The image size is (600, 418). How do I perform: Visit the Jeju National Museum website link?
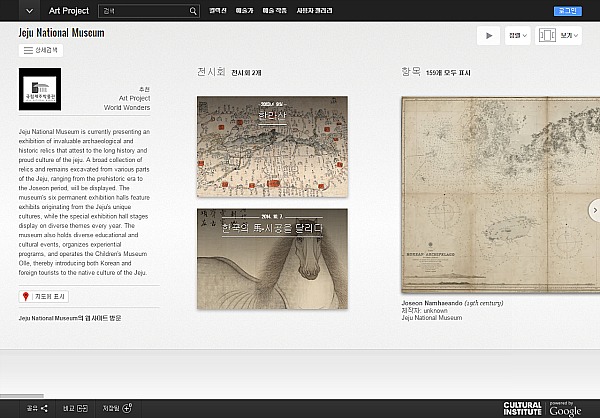(x=70, y=318)
